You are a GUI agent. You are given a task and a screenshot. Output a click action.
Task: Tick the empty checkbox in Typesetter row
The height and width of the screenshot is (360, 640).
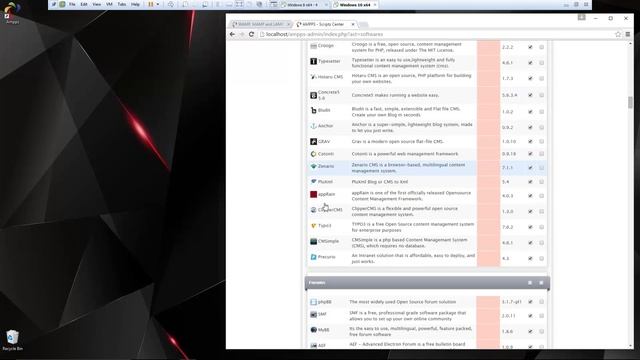(542, 63)
